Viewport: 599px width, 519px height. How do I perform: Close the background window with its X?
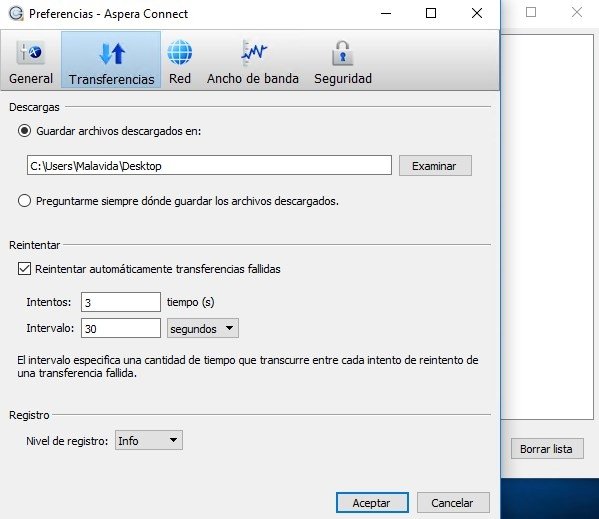577,12
